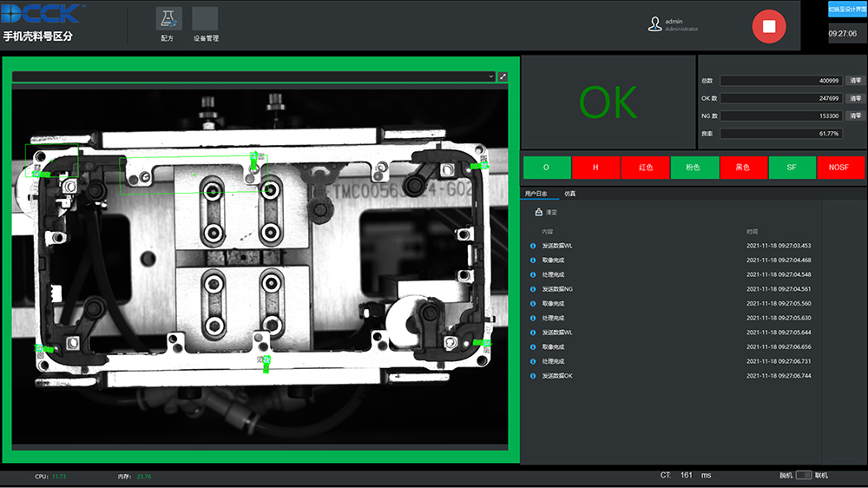Reset the 总数 total count with 清零

coord(855,81)
